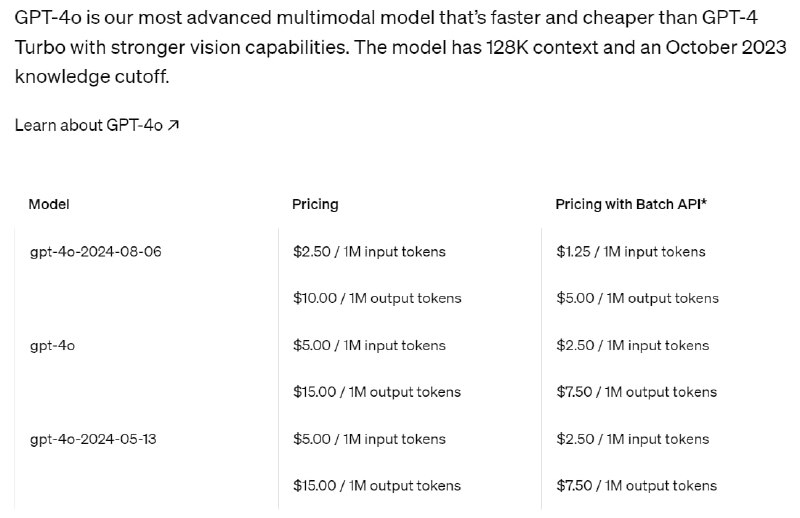Select the gpt-4o-2024-08-06 model name
Image resolution: width=800 pixels, height=518 pixels.
pos(96,251)
